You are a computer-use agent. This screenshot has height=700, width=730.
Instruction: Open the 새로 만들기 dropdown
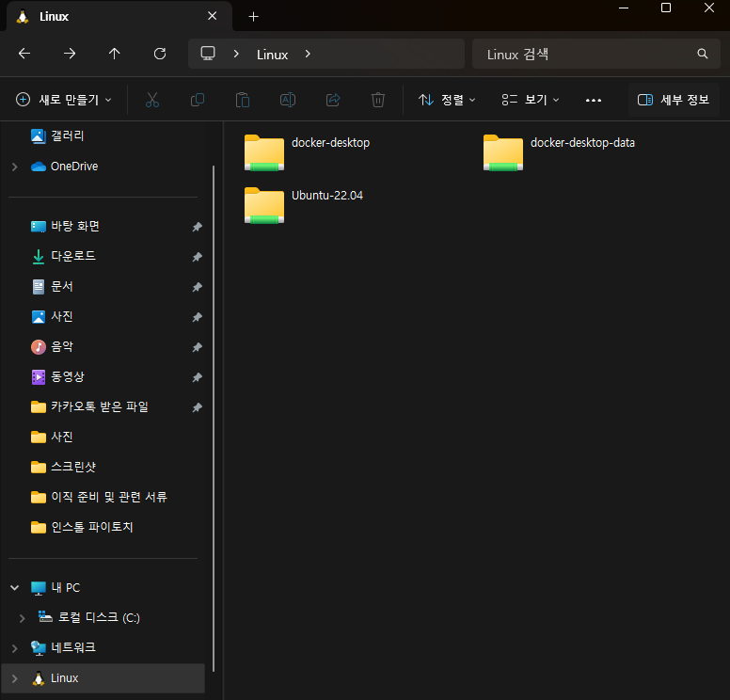64,100
